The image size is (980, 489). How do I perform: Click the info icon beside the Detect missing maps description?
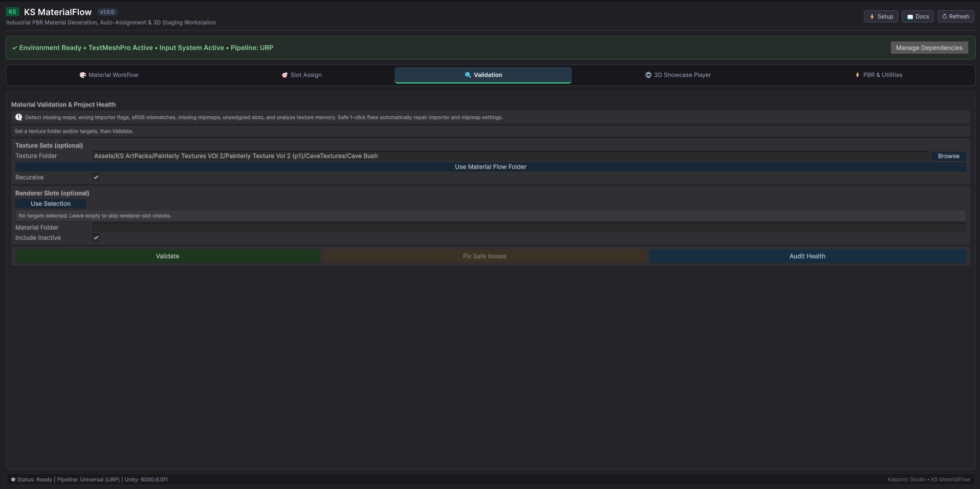click(19, 117)
